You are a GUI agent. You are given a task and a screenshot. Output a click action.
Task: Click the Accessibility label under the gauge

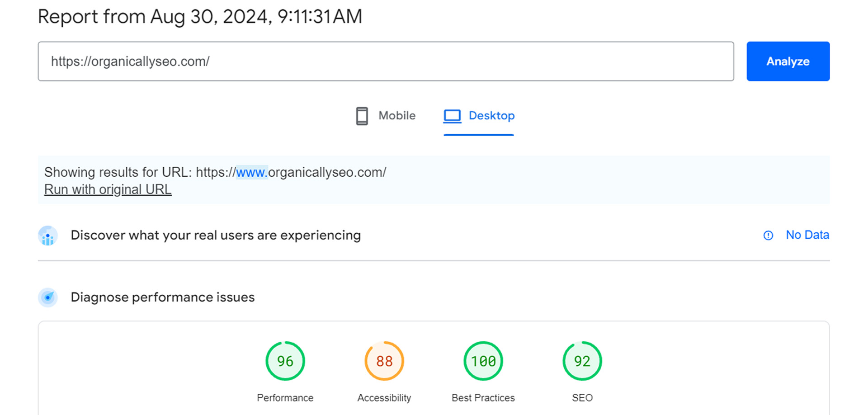click(384, 398)
